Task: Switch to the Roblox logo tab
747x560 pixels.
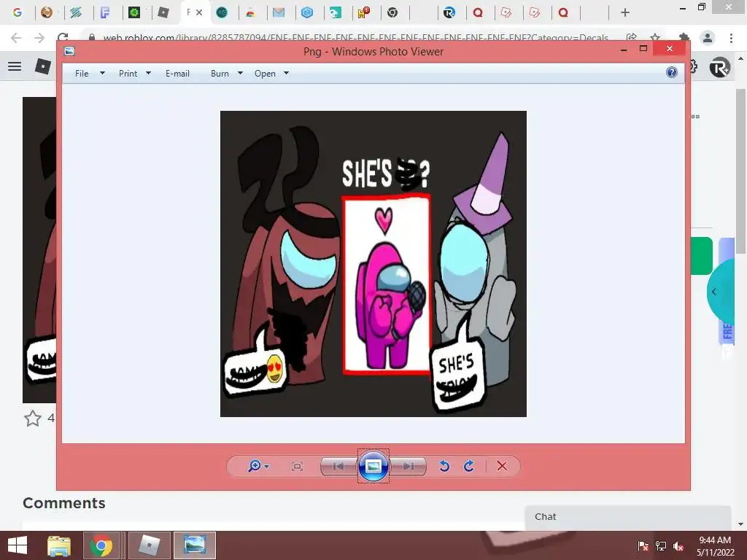Action: [x=163, y=12]
